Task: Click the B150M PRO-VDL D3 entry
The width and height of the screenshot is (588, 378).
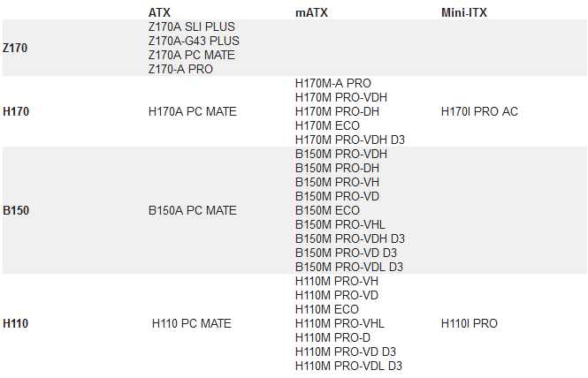Action: coord(349,267)
